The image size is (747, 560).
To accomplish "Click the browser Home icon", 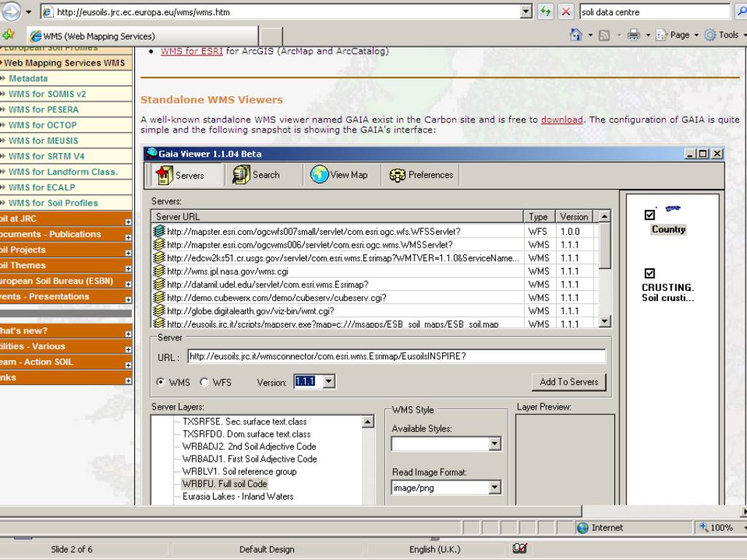I will click(576, 35).
